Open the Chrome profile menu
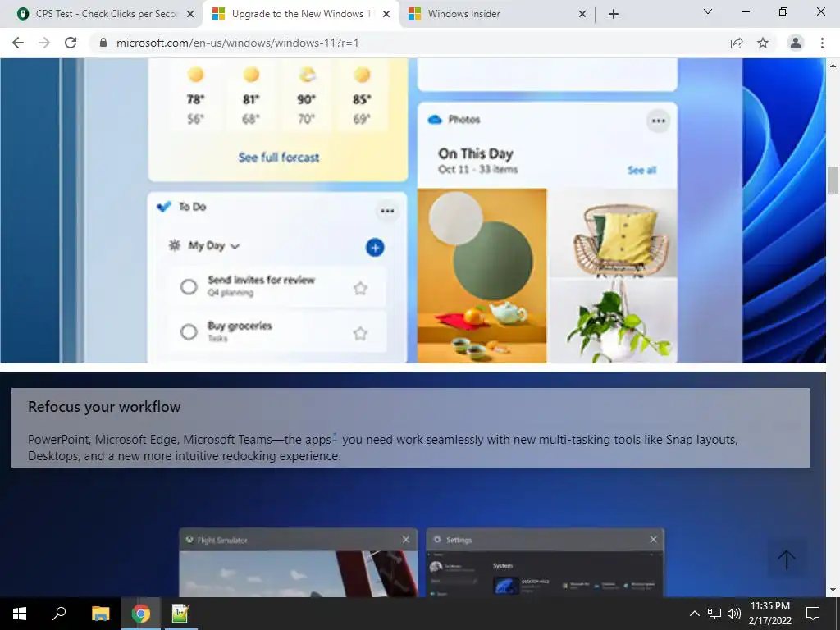This screenshot has width=840, height=630. coord(796,43)
